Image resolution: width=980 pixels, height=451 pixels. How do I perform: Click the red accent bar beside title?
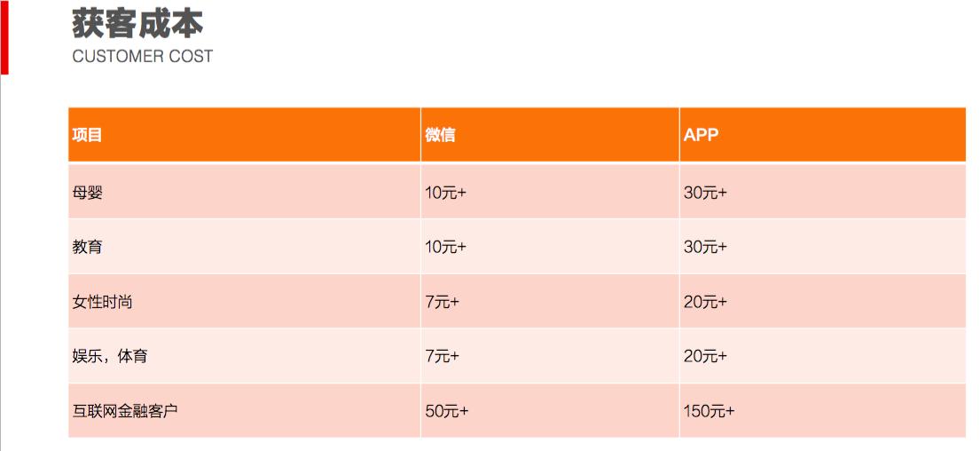tap(4, 37)
